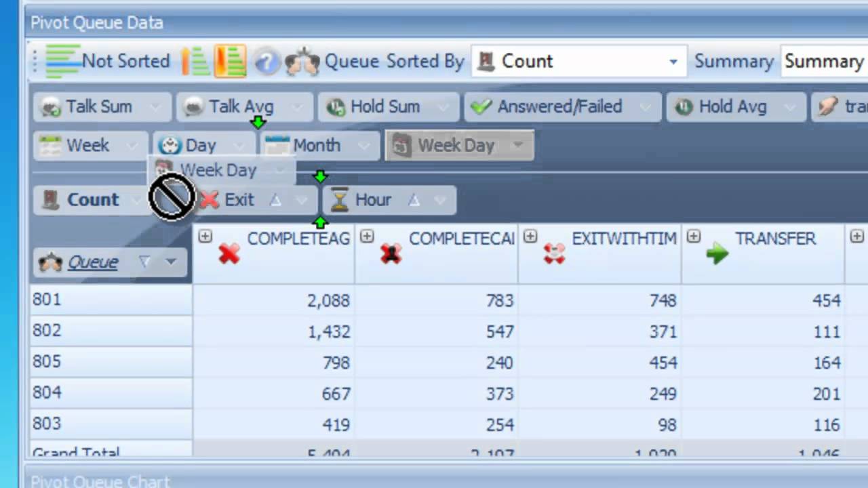Open Hour field filter dropdown arrow
This screenshot has height=488, width=868.
click(x=441, y=200)
